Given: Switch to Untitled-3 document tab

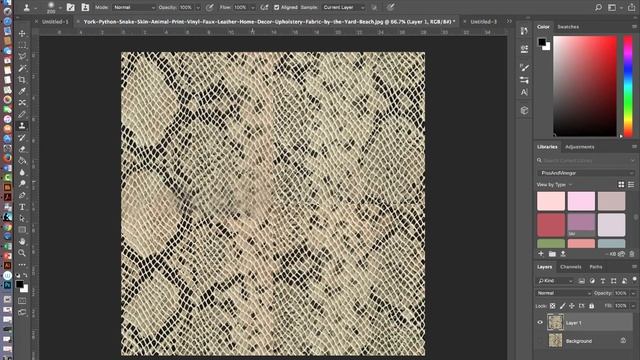Looking at the screenshot, I should [484, 22].
